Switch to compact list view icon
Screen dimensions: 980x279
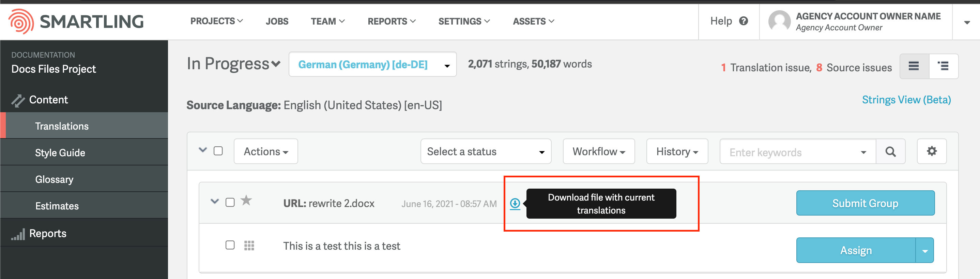pos(914,66)
